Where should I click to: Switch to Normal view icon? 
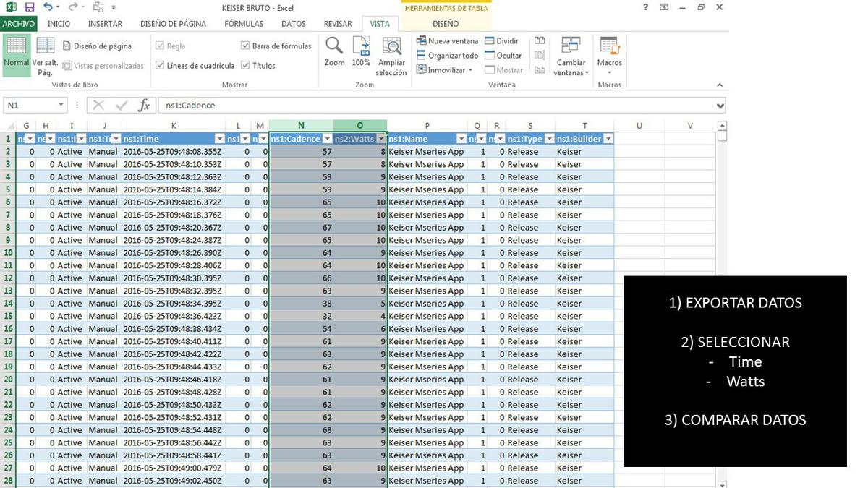coord(16,47)
